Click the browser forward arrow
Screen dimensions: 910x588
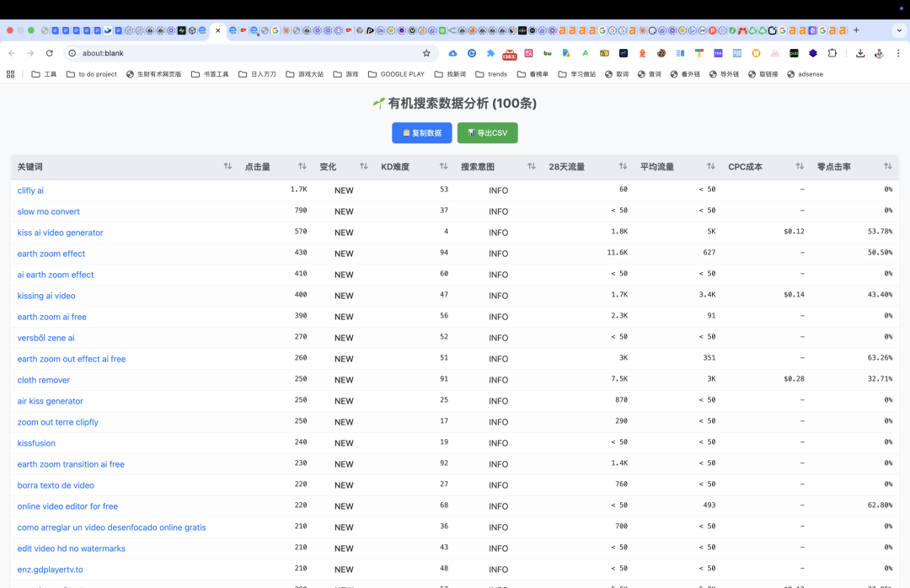30,53
